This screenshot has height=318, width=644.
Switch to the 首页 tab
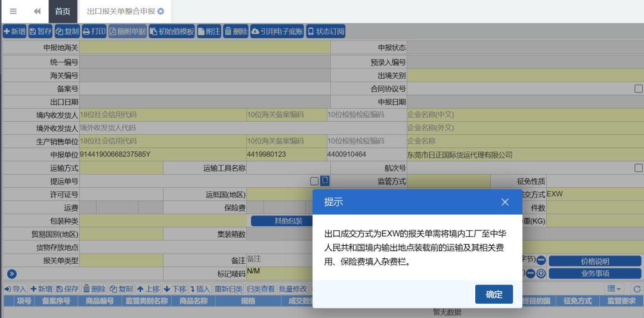(x=63, y=11)
